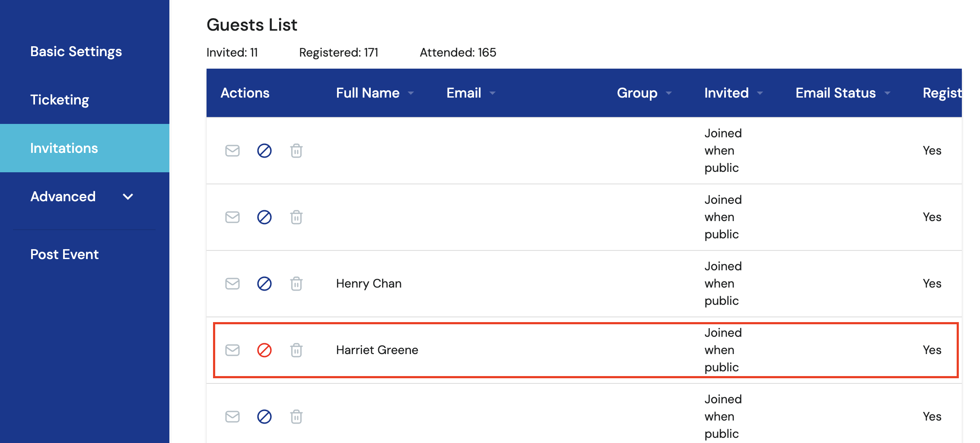Click the envelope icon in Henry Chan's row
The width and height of the screenshot is (980, 443).
tap(232, 284)
